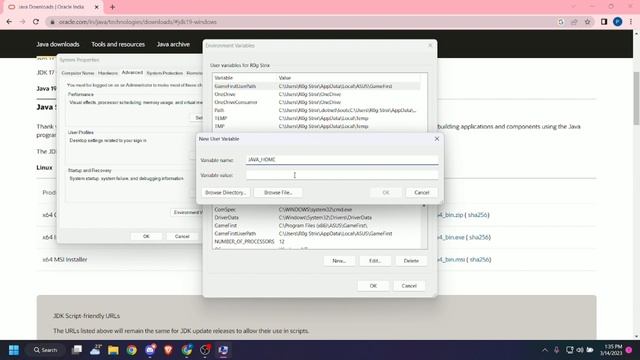The height and width of the screenshot is (360, 640).
Task: Open sha256 link for bin.exe
Action: (x=479, y=237)
